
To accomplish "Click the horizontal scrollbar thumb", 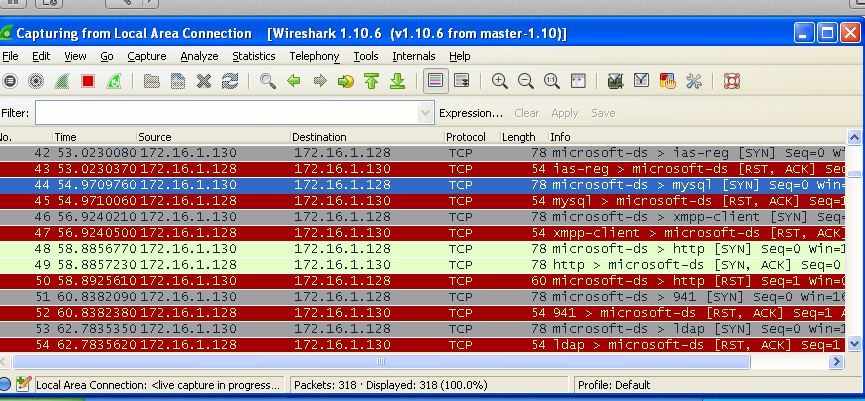I will [x=381, y=362].
